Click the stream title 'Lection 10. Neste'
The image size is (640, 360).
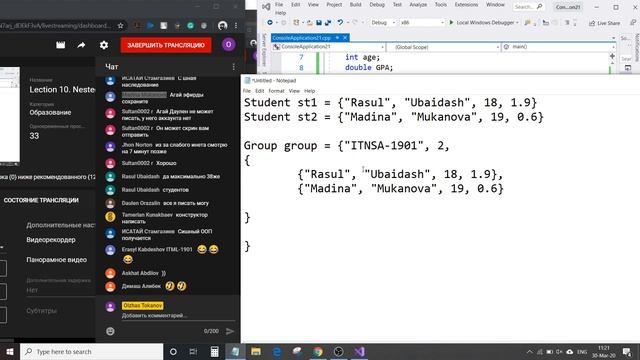62,90
